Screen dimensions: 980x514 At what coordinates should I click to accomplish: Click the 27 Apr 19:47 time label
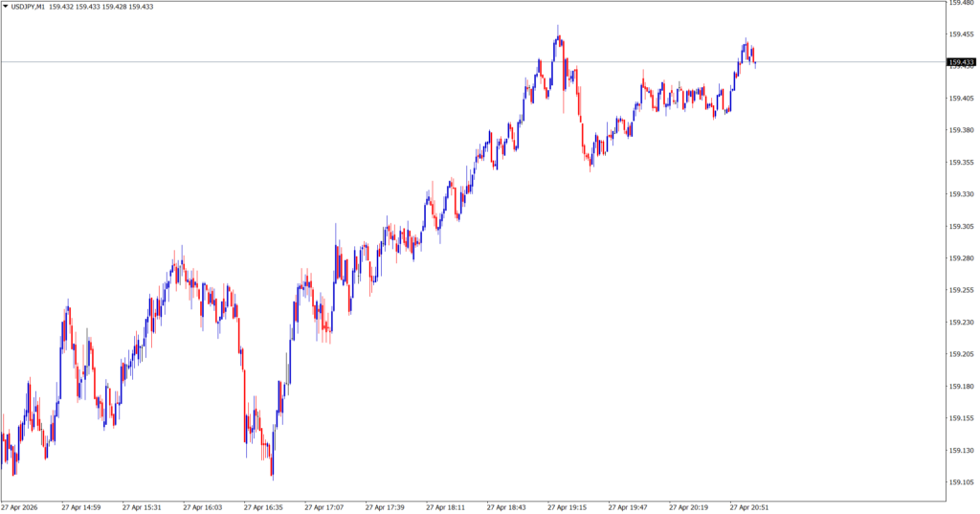[x=628, y=507]
